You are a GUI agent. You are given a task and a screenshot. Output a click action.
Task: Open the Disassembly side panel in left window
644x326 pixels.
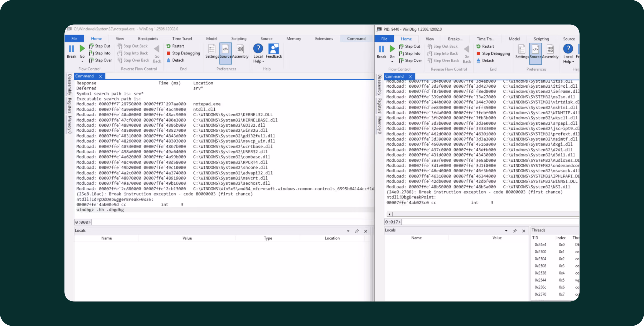click(x=70, y=84)
